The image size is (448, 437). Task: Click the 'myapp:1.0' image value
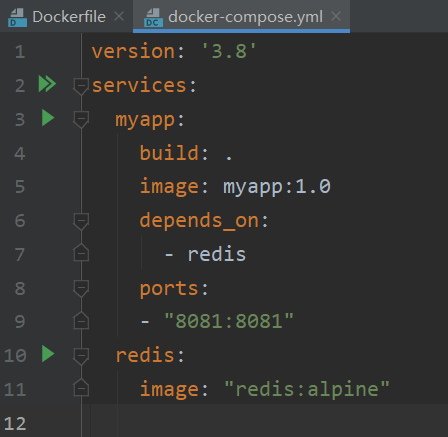(x=277, y=187)
